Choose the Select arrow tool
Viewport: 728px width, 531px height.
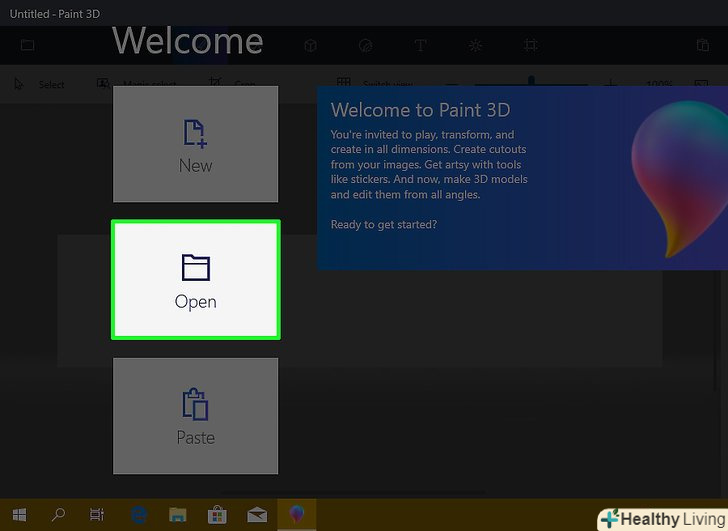19,84
